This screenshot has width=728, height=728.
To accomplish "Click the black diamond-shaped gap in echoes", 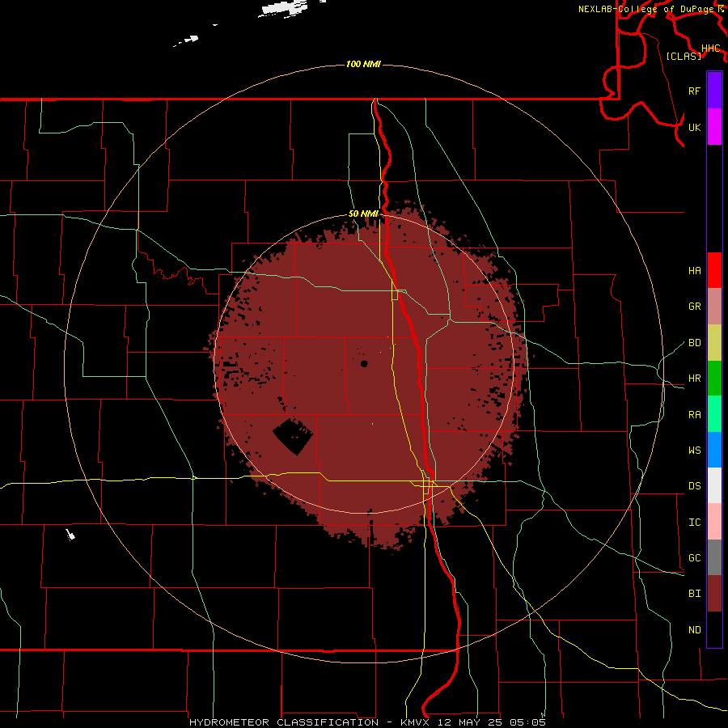I will 293,437.
